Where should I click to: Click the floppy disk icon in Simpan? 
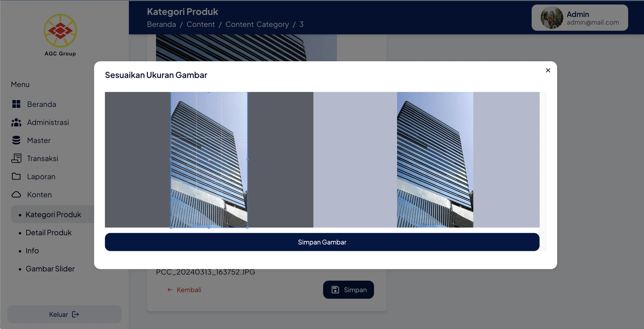(x=335, y=290)
